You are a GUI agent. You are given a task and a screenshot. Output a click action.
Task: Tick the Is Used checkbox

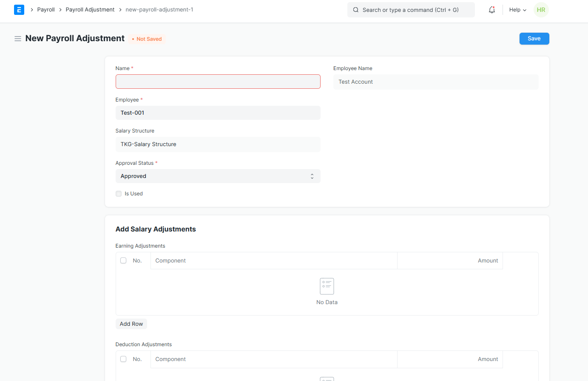point(119,194)
